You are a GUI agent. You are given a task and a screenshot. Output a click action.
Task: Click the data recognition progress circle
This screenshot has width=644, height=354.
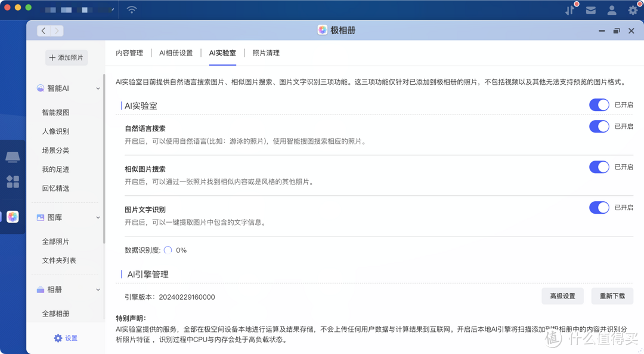[168, 250]
